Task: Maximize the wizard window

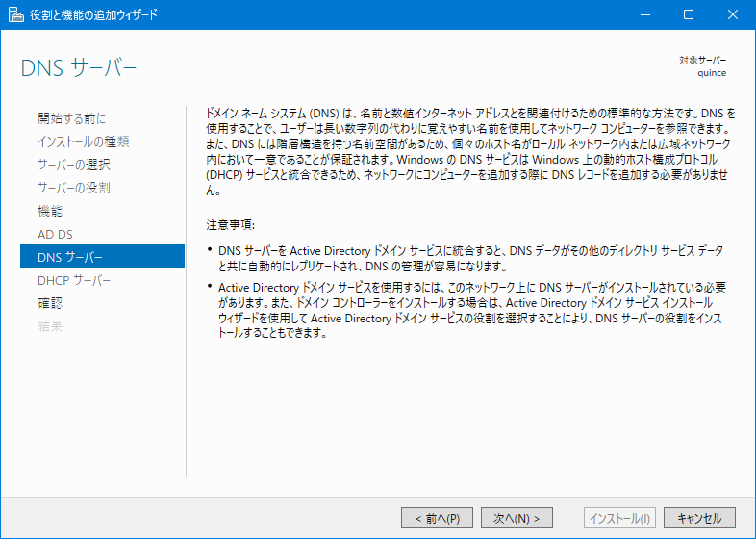Action: (689, 14)
